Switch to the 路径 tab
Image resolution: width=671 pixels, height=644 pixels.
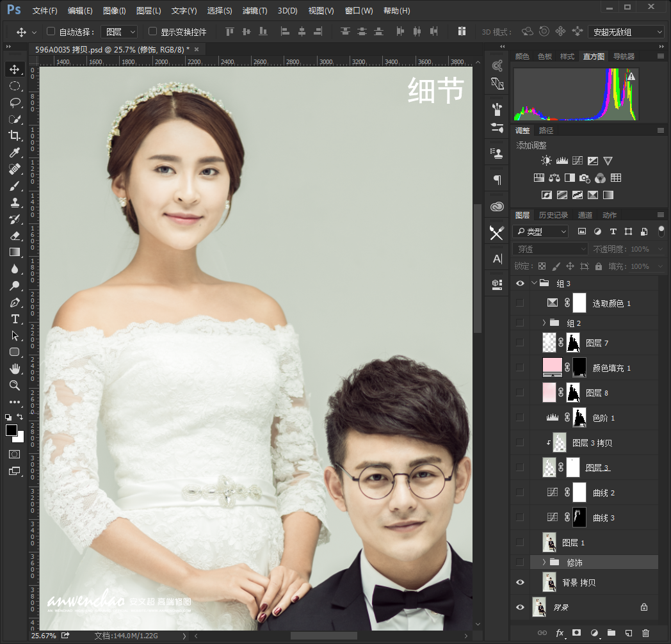[546, 131]
